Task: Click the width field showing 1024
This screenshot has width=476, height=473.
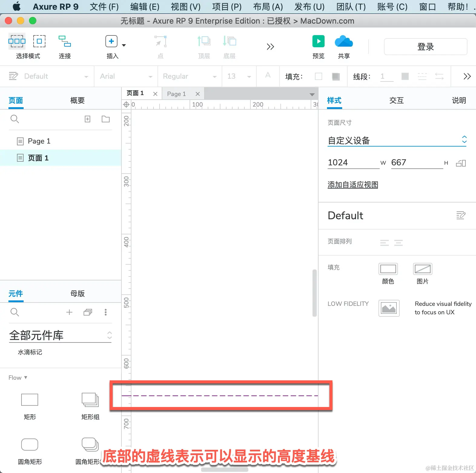Action: click(x=353, y=163)
